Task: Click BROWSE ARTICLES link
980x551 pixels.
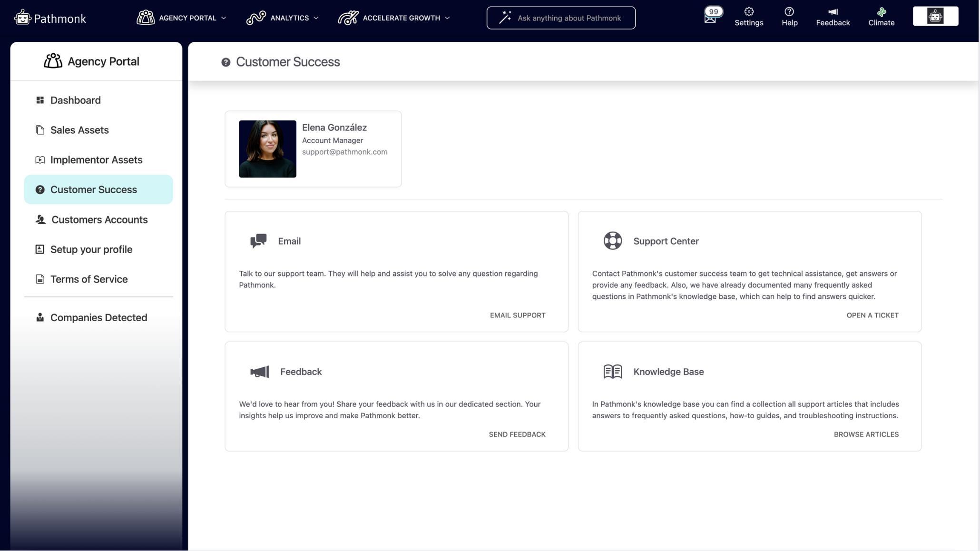Action: [x=866, y=434]
